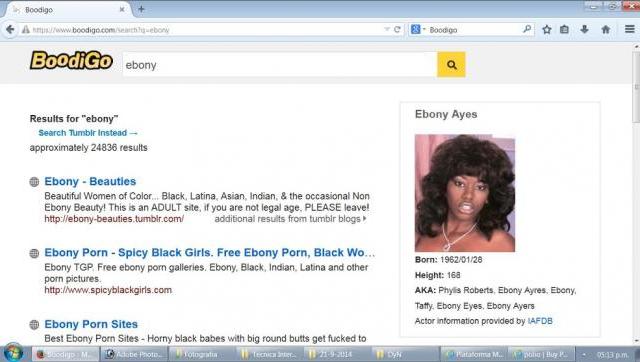The image size is (640, 362).
Task: Click the BoodiGo search input field
Action: point(280,64)
